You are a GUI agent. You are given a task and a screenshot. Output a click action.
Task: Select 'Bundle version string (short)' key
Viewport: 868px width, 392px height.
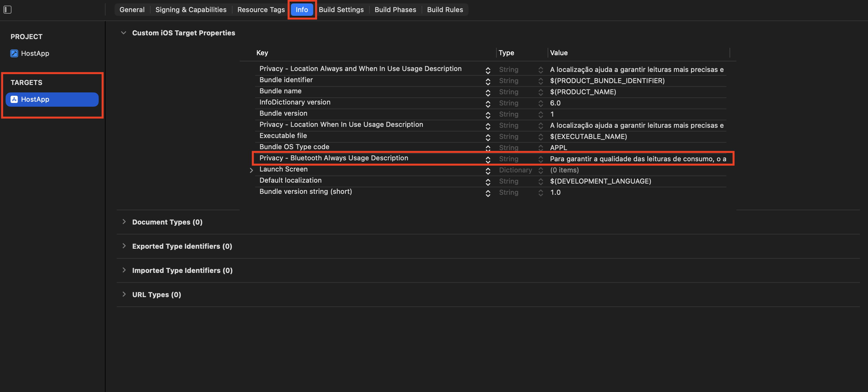click(x=305, y=191)
